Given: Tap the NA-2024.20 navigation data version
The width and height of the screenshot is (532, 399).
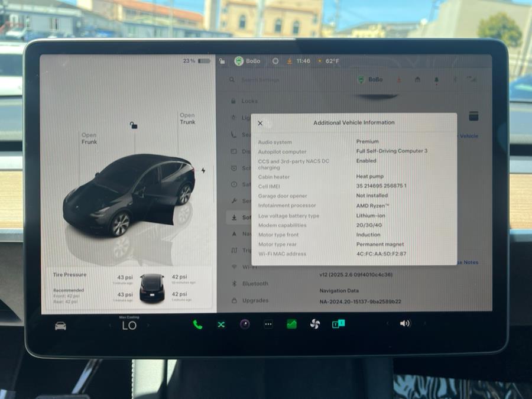Looking at the screenshot, I should point(361,301).
